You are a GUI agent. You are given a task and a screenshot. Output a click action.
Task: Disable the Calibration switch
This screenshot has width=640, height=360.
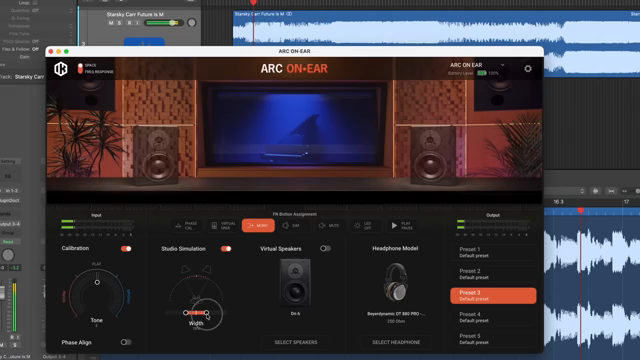coord(126,249)
